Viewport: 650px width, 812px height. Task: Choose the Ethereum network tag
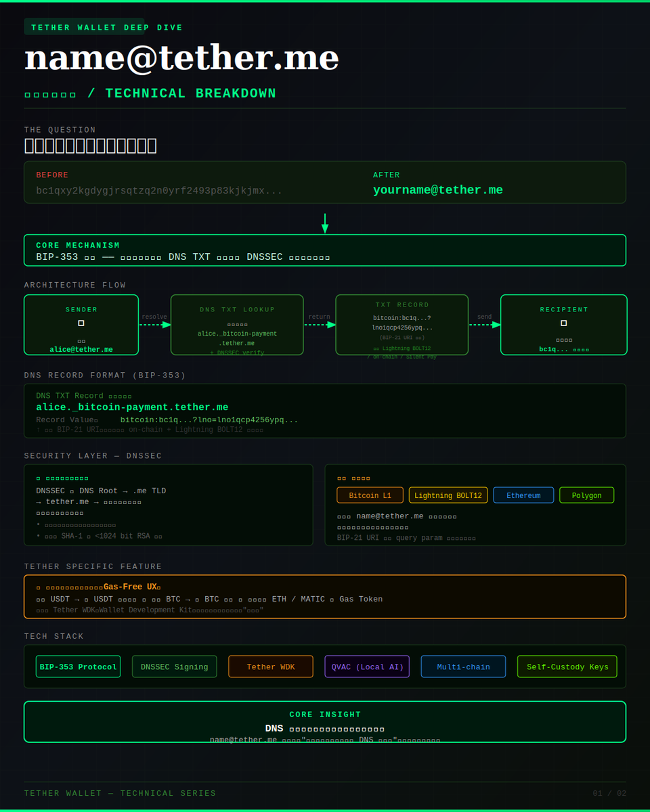(523, 495)
